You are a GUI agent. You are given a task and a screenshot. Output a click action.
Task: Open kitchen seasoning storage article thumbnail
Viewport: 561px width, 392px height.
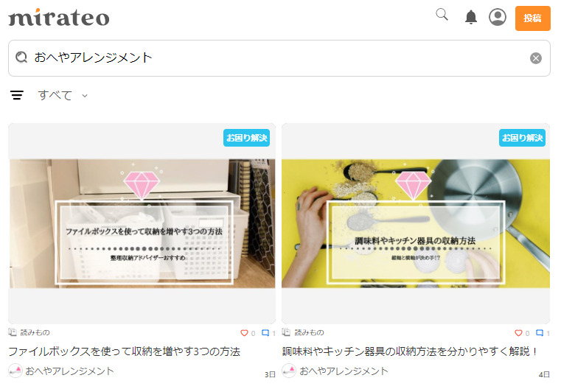pyautogui.click(x=415, y=223)
